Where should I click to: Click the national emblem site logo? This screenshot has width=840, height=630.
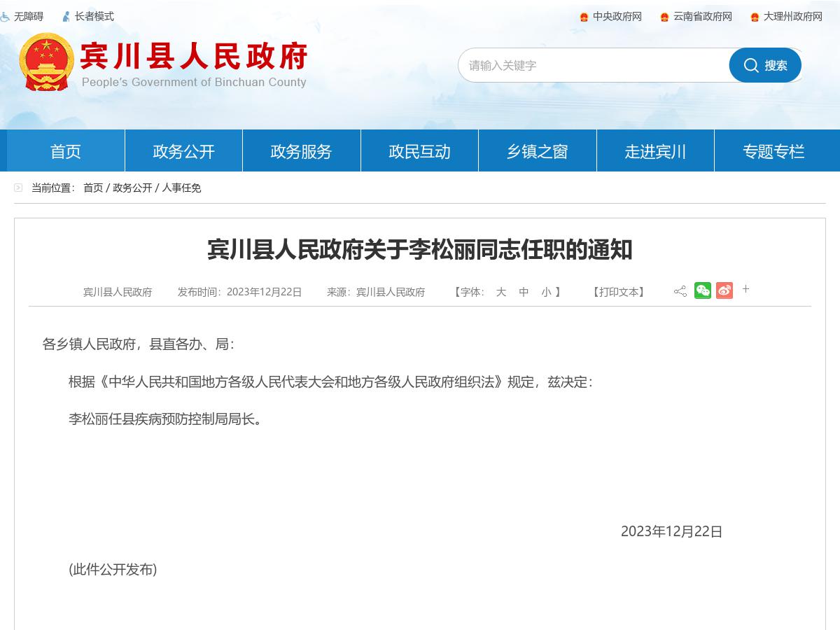click(x=45, y=62)
